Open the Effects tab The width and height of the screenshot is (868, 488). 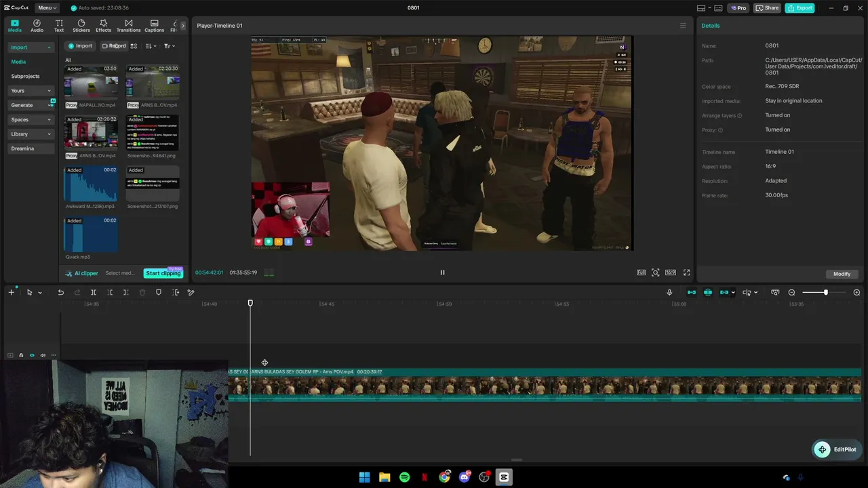[103, 26]
